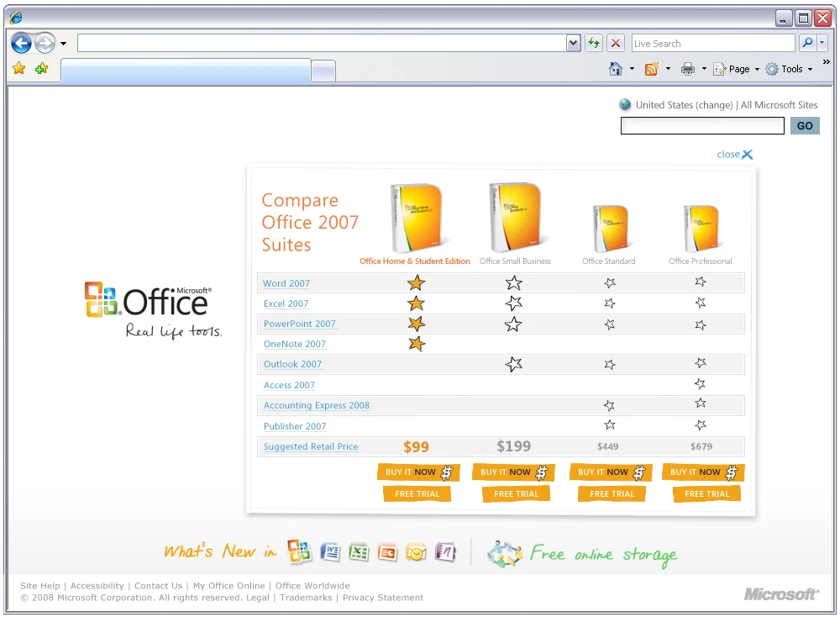Open the All Microsoft Sites link
Viewport: 840px width, 617px height.
pyautogui.click(x=779, y=105)
